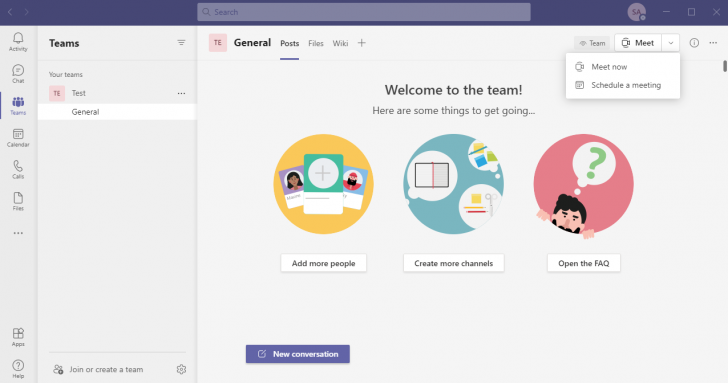Viewport: 728px width, 383px height.
Task: Open the Apps store
Action: [18, 337]
